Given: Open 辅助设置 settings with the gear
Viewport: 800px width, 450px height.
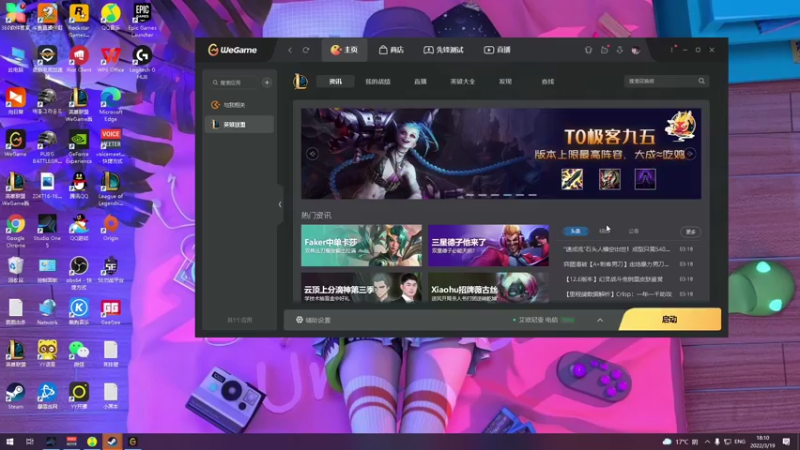Looking at the screenshot, I should (313, 320).
